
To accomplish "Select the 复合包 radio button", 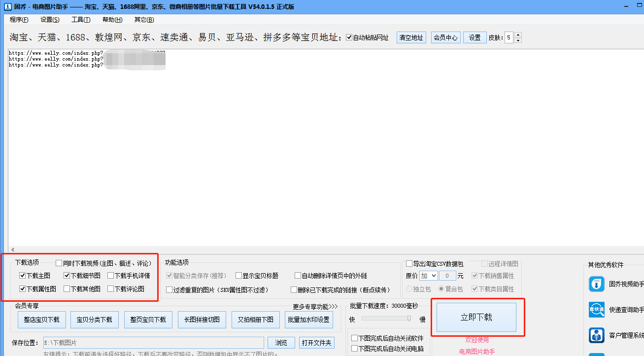I will coord(441,289).
